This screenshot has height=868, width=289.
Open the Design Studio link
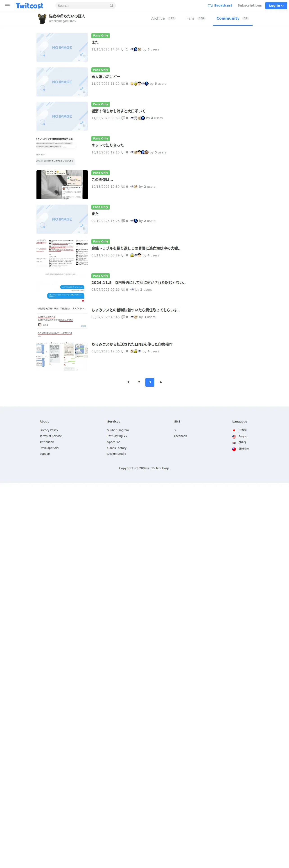click(117, 454)
